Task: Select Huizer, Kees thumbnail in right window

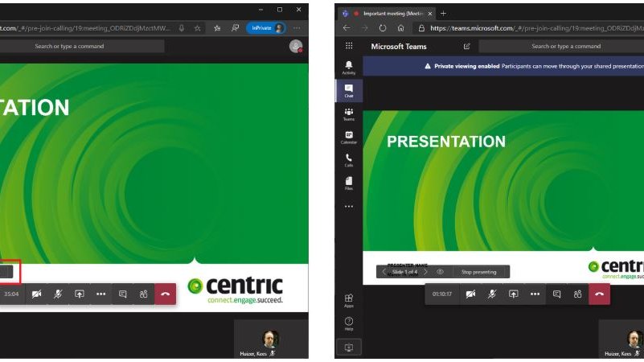Action: 621,339
